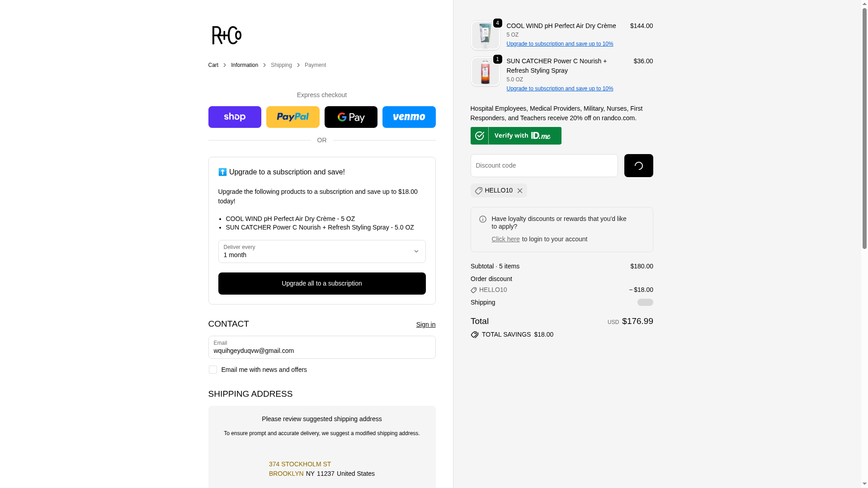
Task: Click the loyalty info icon
Action: coord(483,219)
